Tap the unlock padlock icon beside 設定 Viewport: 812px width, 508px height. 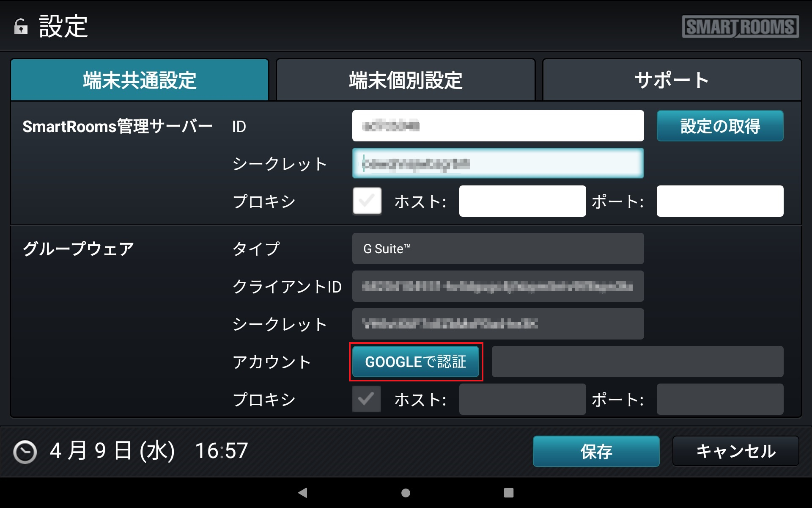[21, 27]
